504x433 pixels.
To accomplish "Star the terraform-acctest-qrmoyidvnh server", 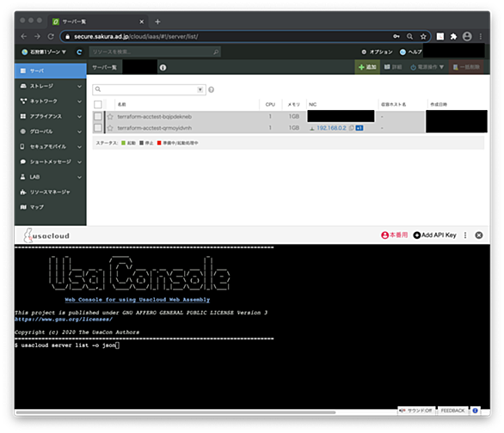I will pos(110,128).
